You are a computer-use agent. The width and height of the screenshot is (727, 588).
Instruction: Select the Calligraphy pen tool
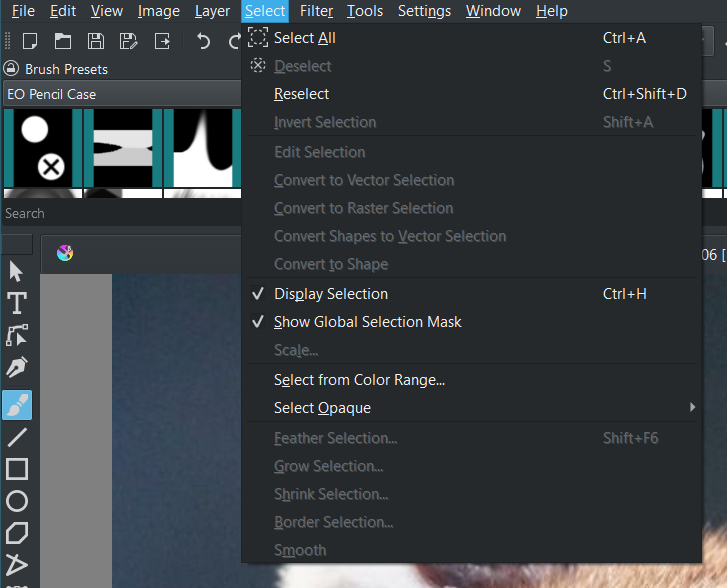[17, 367]
